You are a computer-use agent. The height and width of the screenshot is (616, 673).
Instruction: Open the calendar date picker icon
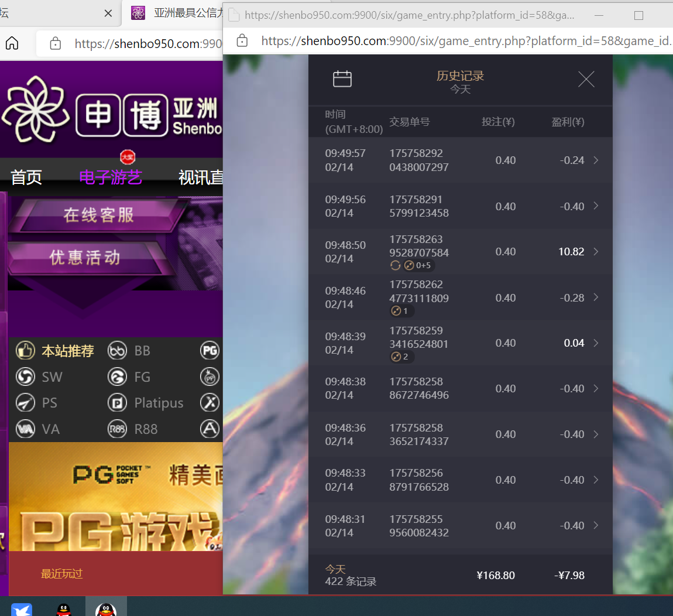342,79
